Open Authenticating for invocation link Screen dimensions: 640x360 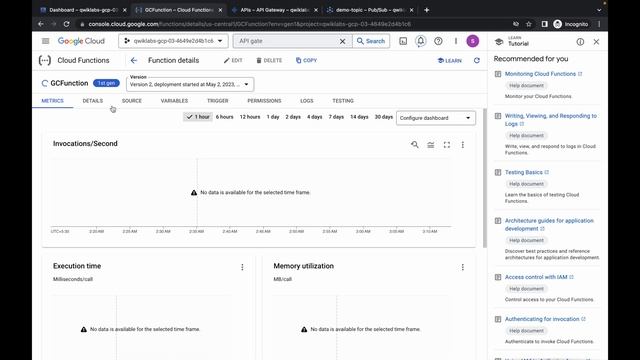point(542,319)
